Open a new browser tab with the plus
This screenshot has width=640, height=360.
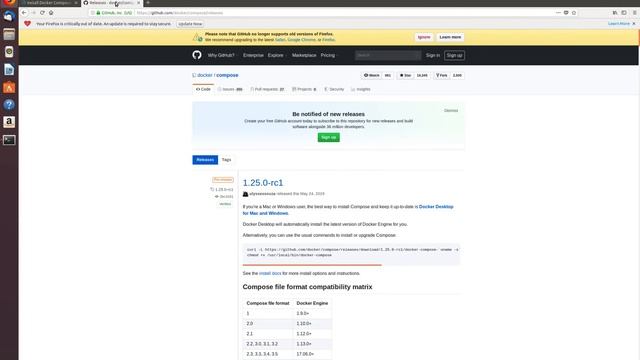point(148,3)
